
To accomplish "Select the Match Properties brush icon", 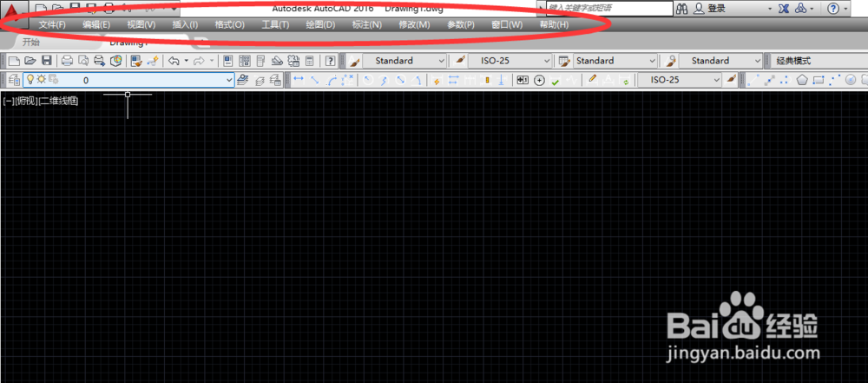I will 136,61.
